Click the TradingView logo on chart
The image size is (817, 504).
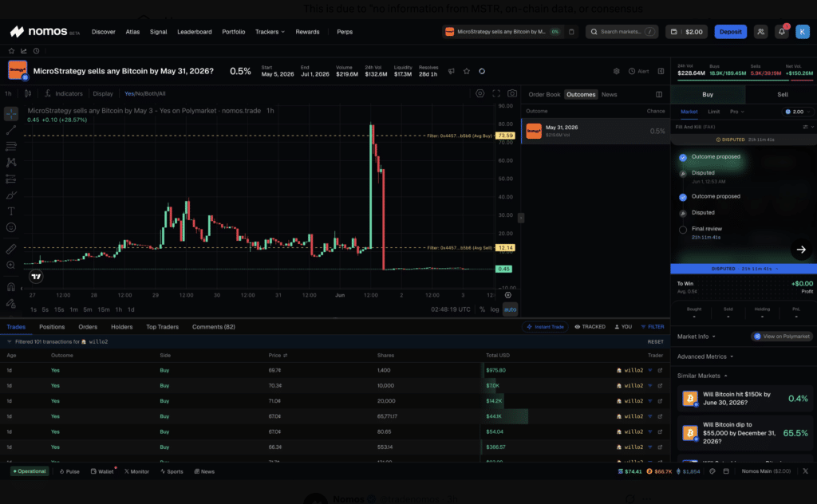coord(36,277)
